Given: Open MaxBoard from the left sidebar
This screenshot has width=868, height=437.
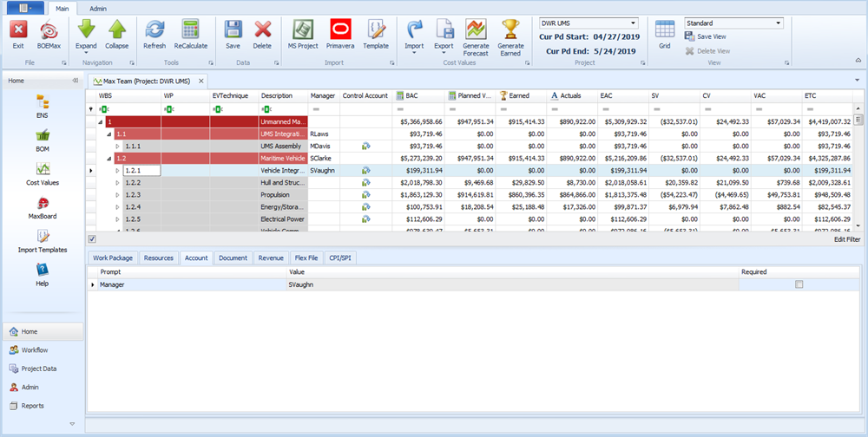Looking at the screenshot, I should click(x=43, y=204).
